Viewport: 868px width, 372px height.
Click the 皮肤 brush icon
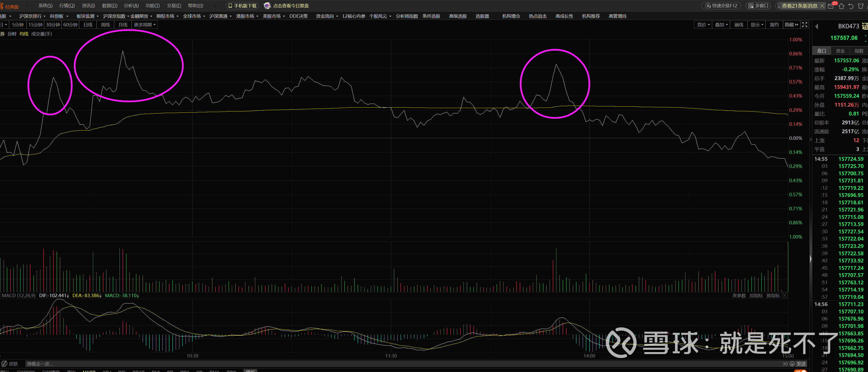(5, 364)
